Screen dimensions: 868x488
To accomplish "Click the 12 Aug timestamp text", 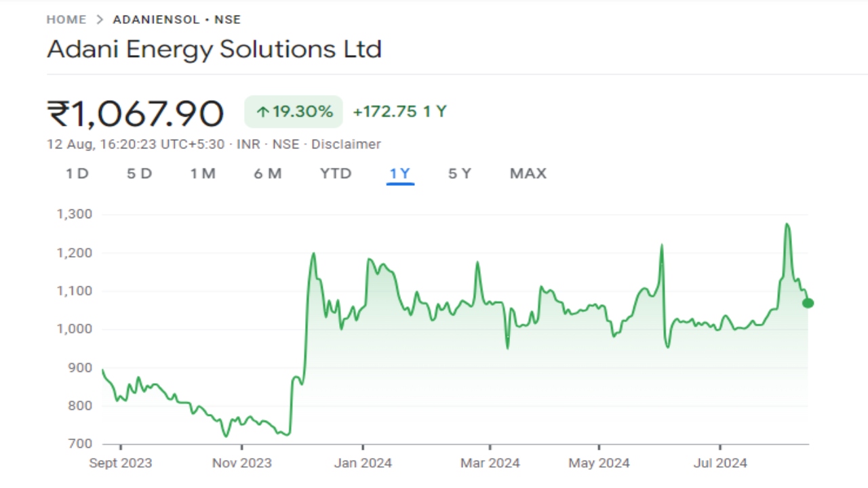I will coord(136,144).
